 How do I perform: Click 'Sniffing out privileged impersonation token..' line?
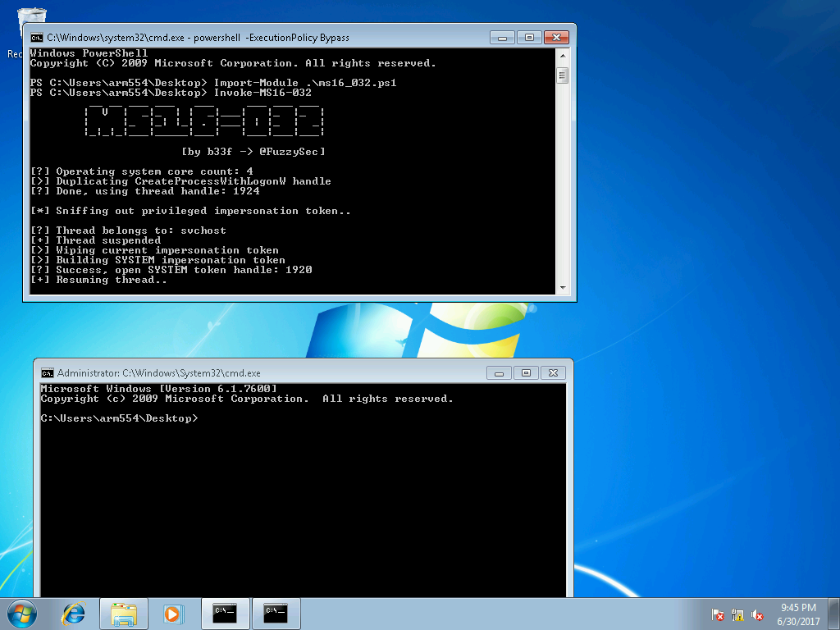click(190, 211)
